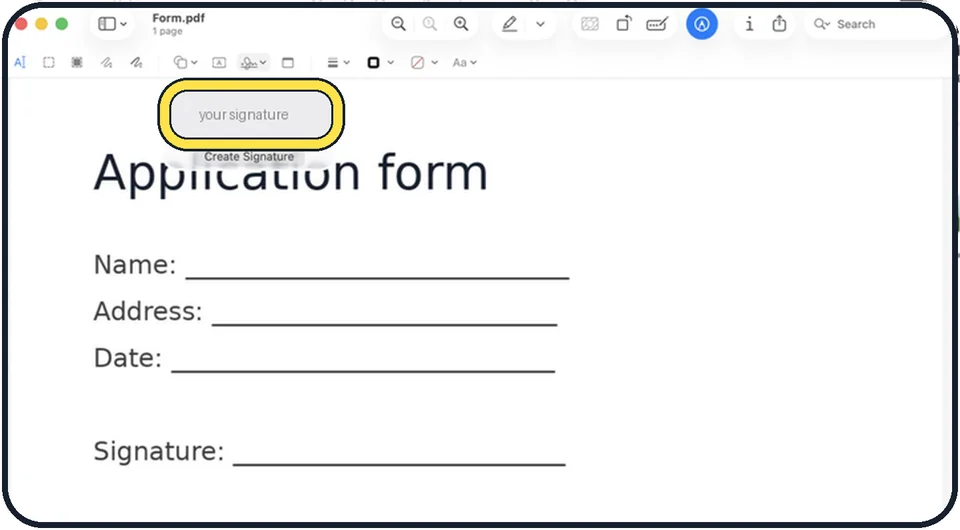Open the Sign tool dropdown
Viewport: 960px width, 530px height.
pyautogui.click(x=253, y=62)
